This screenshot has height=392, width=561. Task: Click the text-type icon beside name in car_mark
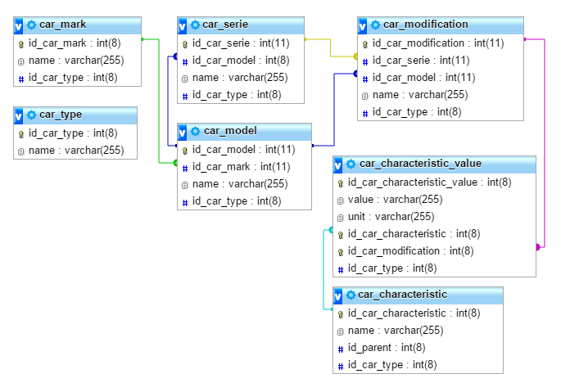tap(21, 61)
